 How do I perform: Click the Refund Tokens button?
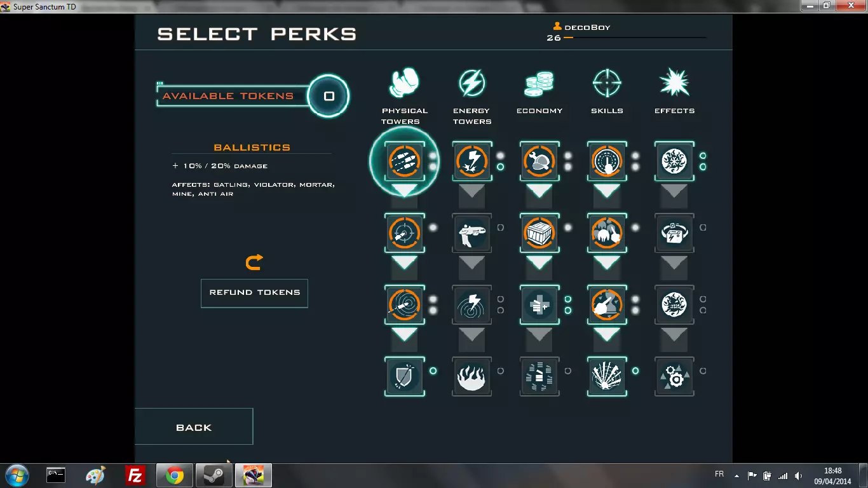[254, 293]
